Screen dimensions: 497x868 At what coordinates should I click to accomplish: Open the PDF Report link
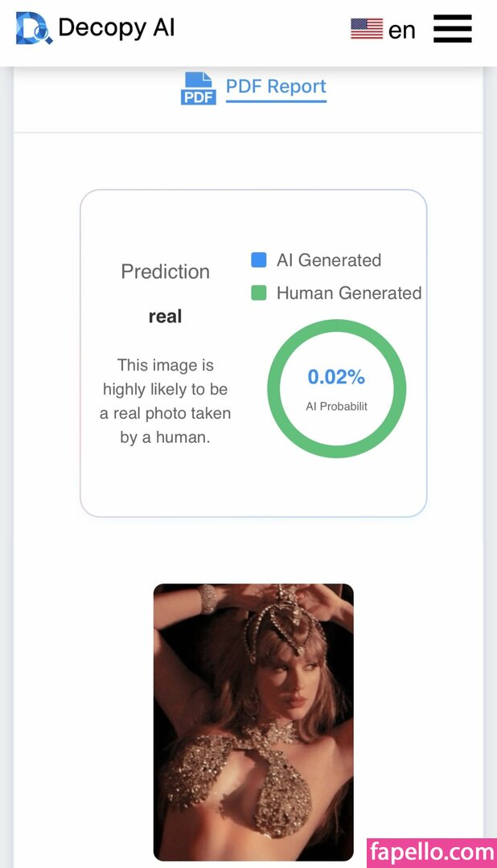(x=276, y=87)
